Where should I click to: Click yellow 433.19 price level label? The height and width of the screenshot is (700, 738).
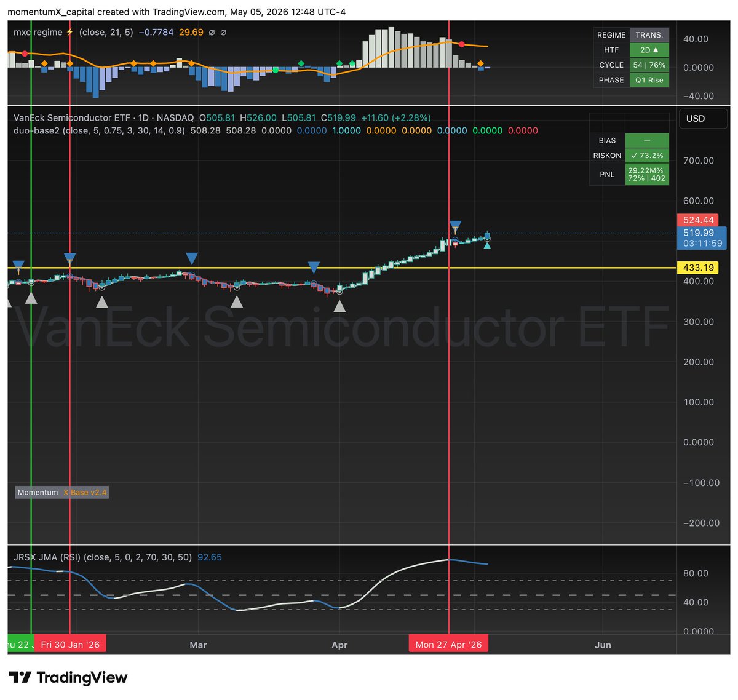pos(699,268)
